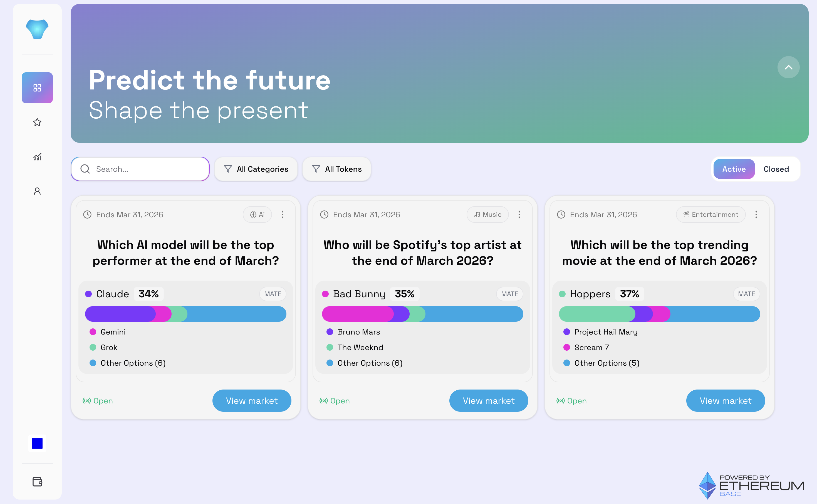Open the kebab menu on the Spotify card
Image resolution: width=817 pixels, height=504 pixels.
tap(519, 214)
